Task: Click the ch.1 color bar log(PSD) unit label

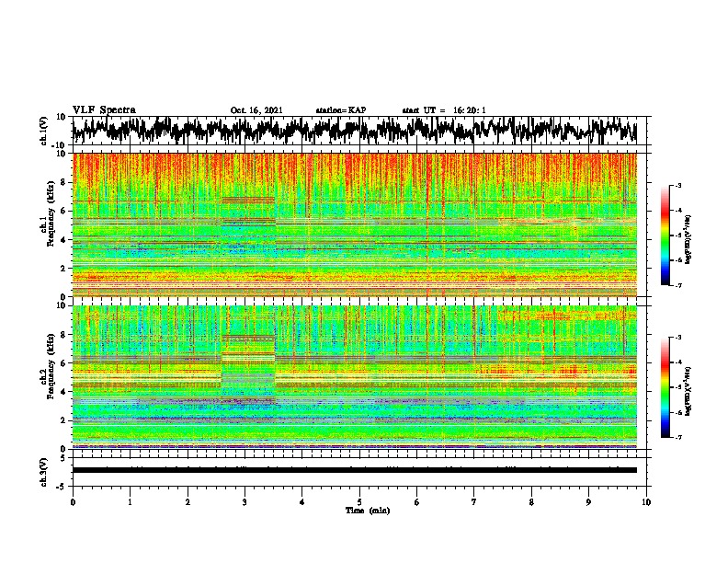Action: pos(688,239)
